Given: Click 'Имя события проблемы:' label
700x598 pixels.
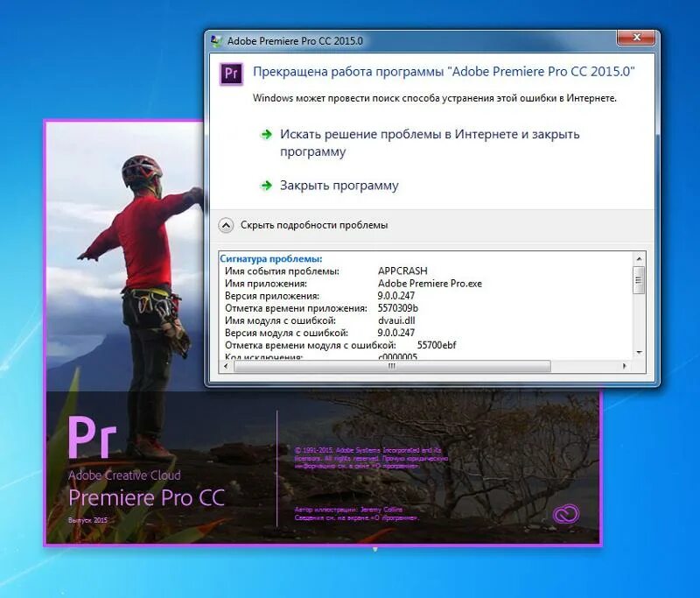Looking at the screenshot, I should point(282,271).
